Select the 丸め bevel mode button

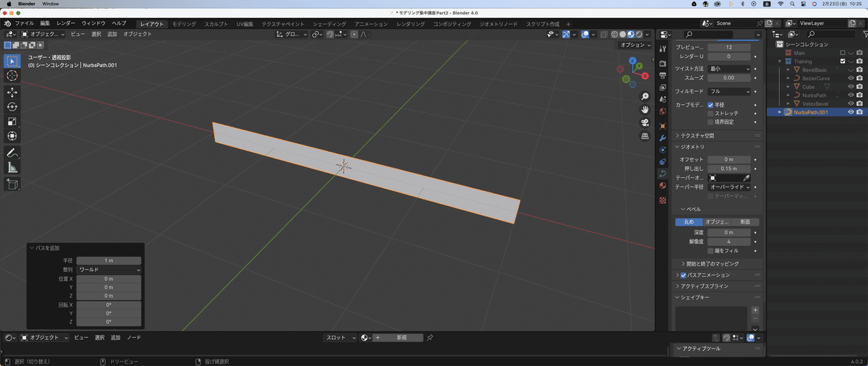tap(689, 222)
